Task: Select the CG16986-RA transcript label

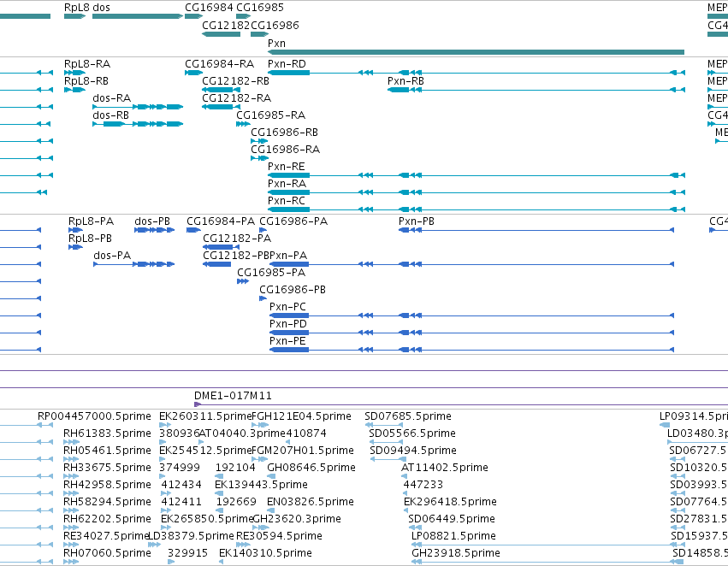Action: point(286,150)
